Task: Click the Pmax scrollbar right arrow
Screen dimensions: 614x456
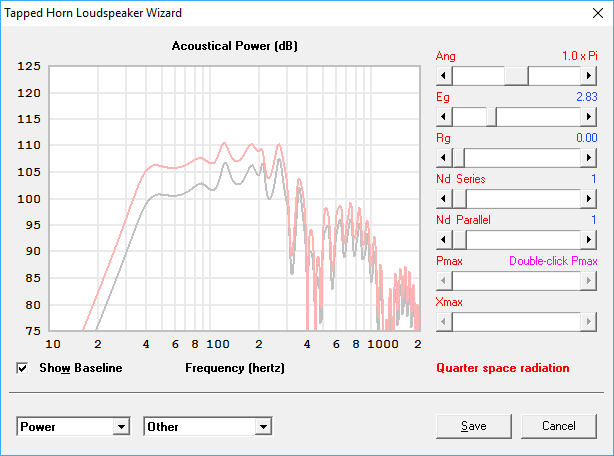Action: point(589,281)
